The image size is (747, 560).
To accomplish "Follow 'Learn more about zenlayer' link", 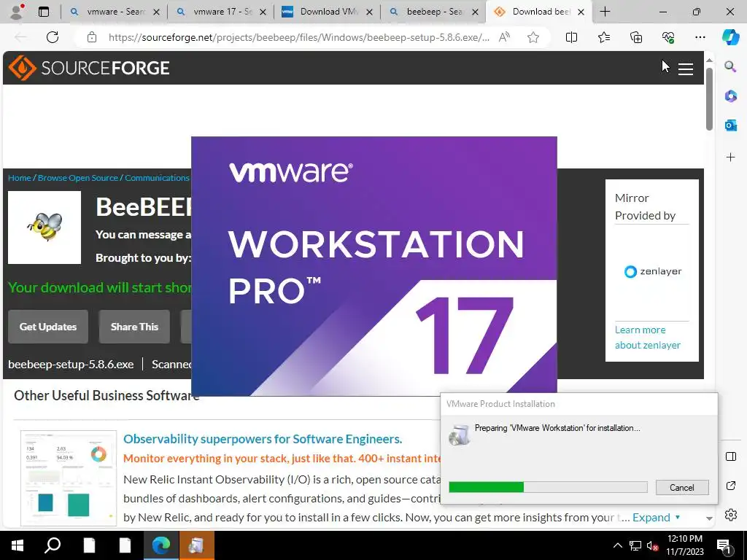I will (x=648, y=337).
